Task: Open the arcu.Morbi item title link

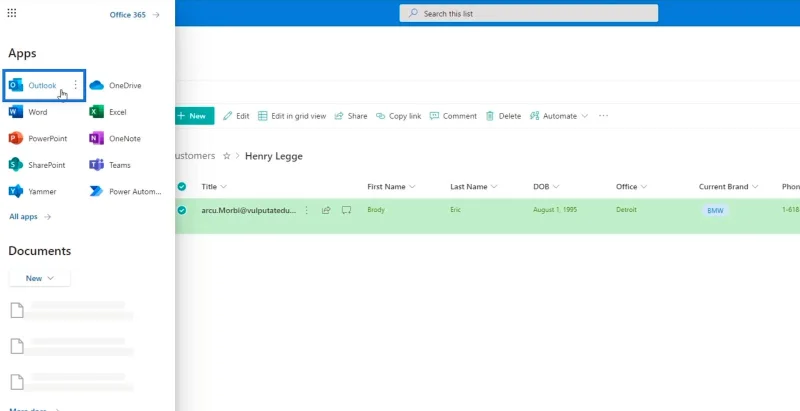Action: pos(248,210)
